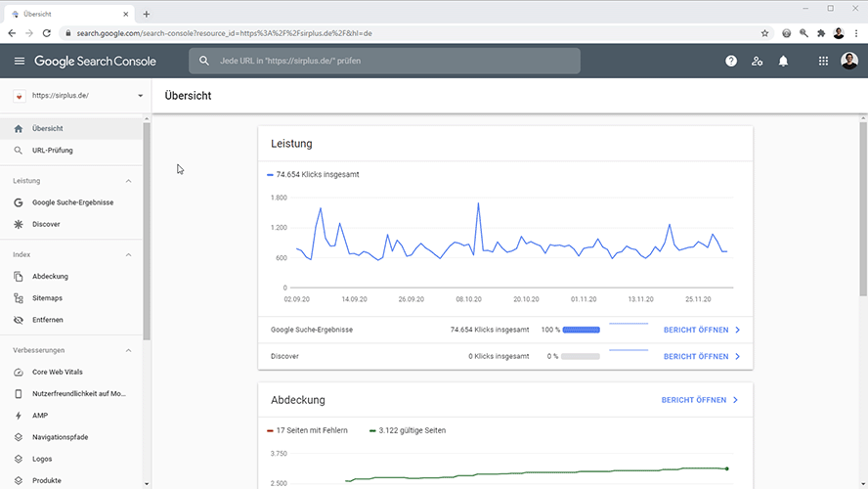Viewport: 868px width, 489px height.
Task: Open URL-Prüfung from the sidebar
Action: (70, 150)
